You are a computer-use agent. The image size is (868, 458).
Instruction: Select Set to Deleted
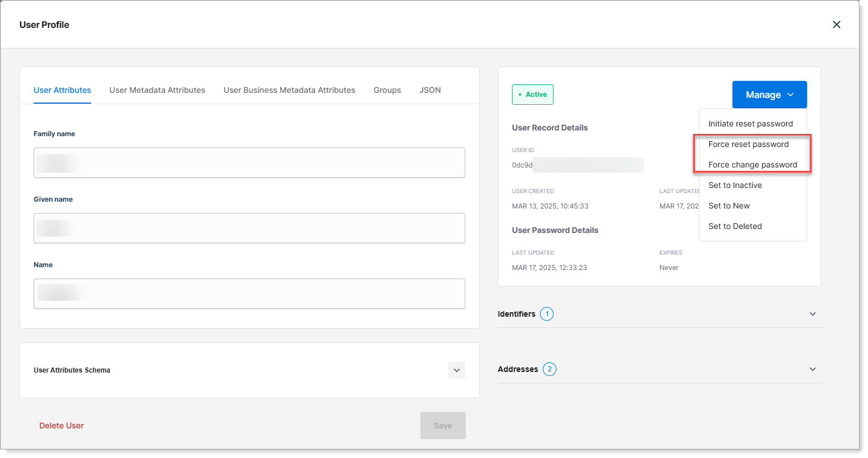[735, 226]
